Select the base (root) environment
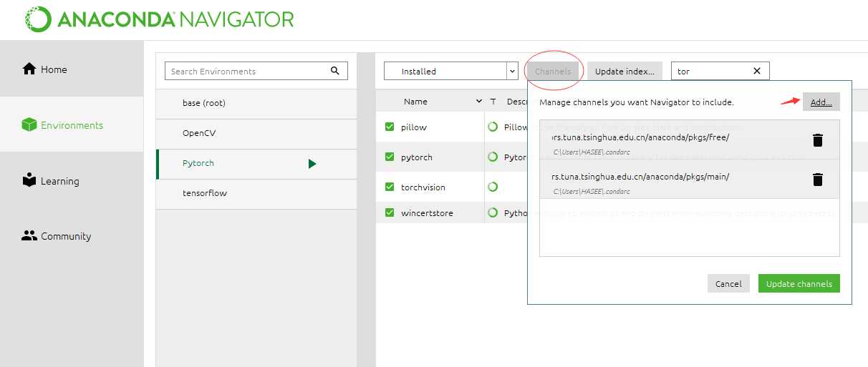The image size is (868, 367). pos(256,103)
